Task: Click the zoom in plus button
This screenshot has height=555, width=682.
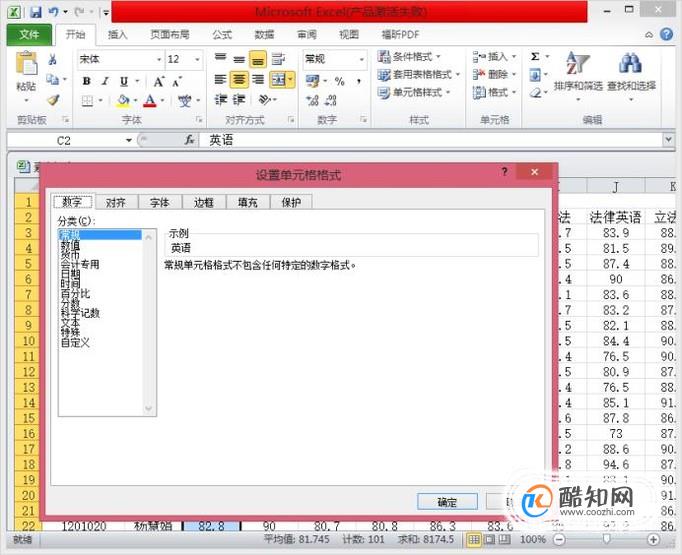Action: [x=652, y=539]
